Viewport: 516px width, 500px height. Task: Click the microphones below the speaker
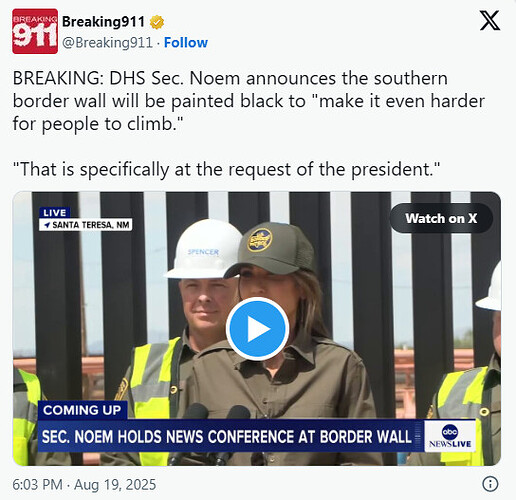tap(213, 433)
